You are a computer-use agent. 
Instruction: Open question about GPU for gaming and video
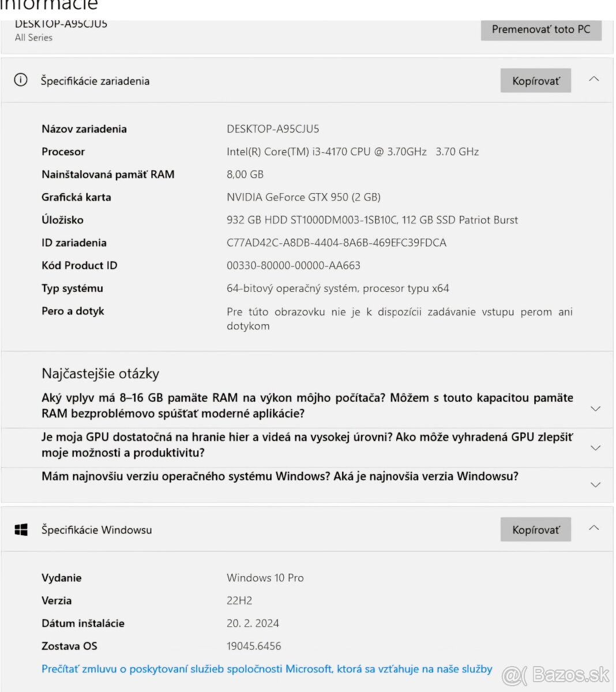307,445
